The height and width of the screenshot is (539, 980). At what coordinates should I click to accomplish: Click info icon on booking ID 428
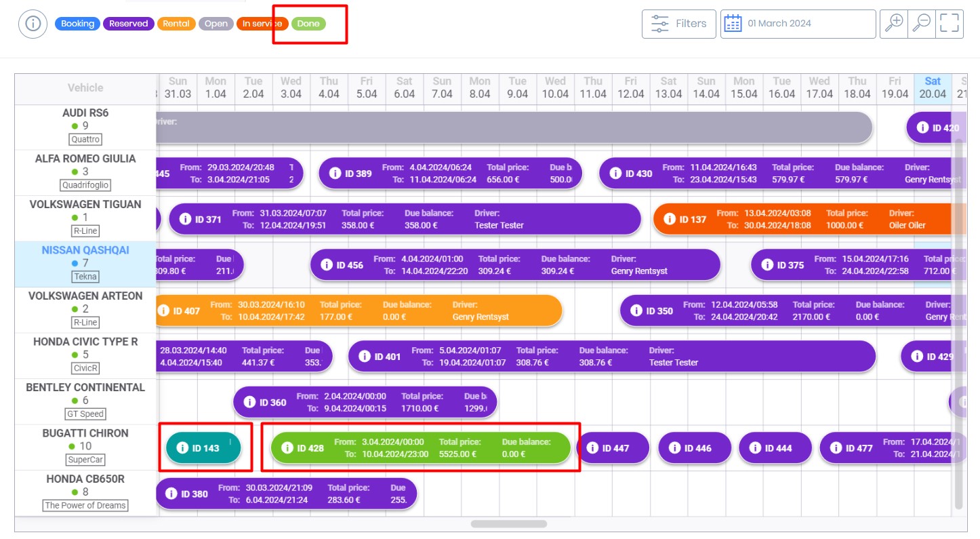(x=287, y=447)
